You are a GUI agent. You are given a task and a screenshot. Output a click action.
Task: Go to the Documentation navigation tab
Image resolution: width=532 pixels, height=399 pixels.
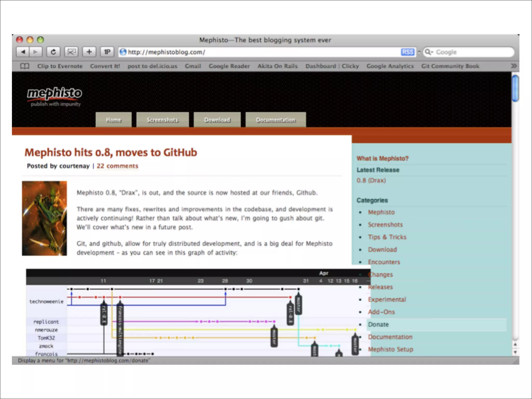276,120
